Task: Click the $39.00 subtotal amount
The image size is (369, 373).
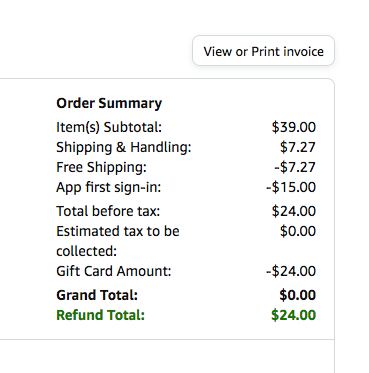Action: (x=294, y=127)
